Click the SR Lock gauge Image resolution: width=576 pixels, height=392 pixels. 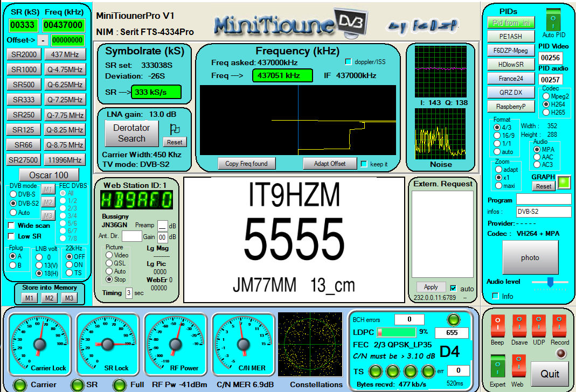[108, 345]
